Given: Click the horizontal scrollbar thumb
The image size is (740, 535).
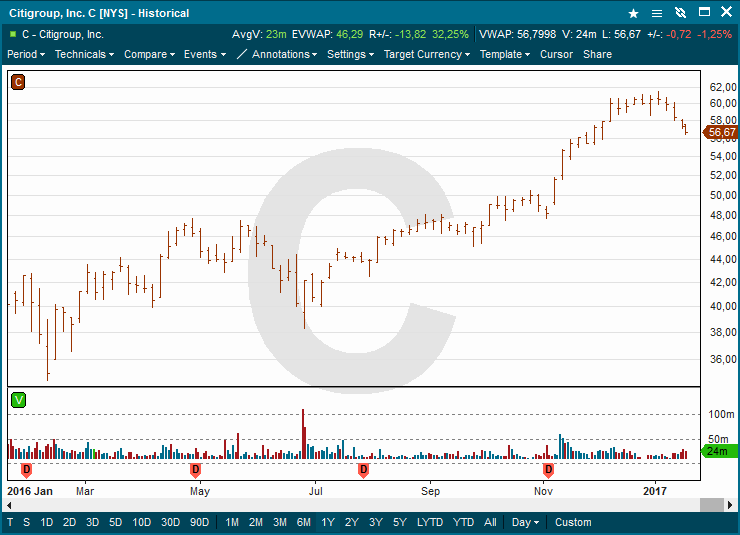Looking at the screenshot, I should [712, 505].
